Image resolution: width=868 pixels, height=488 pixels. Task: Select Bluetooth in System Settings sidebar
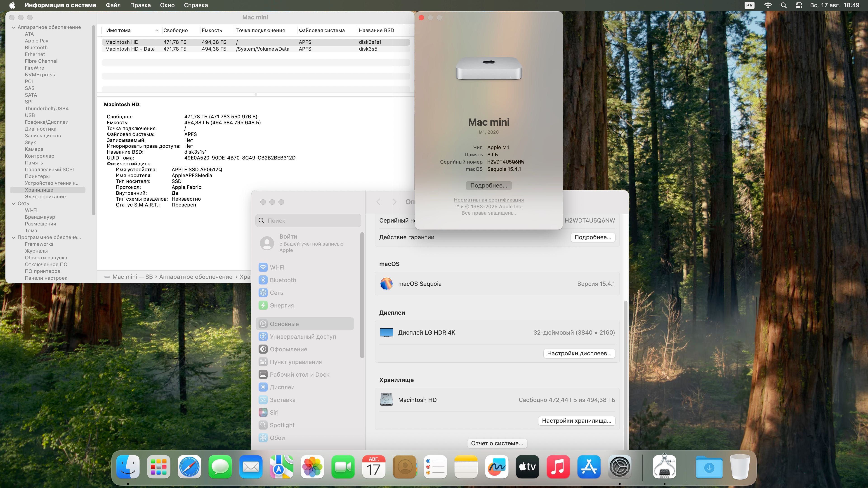pos(277,280)
